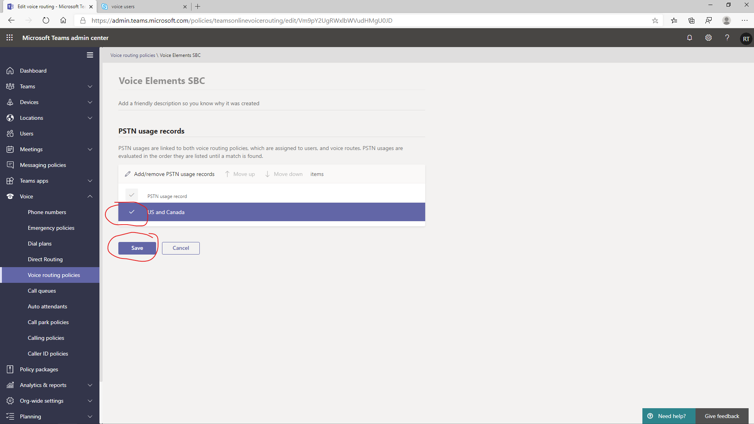Click the Teams apps icon
Screen dimensions: 754x424
[10, 181]
